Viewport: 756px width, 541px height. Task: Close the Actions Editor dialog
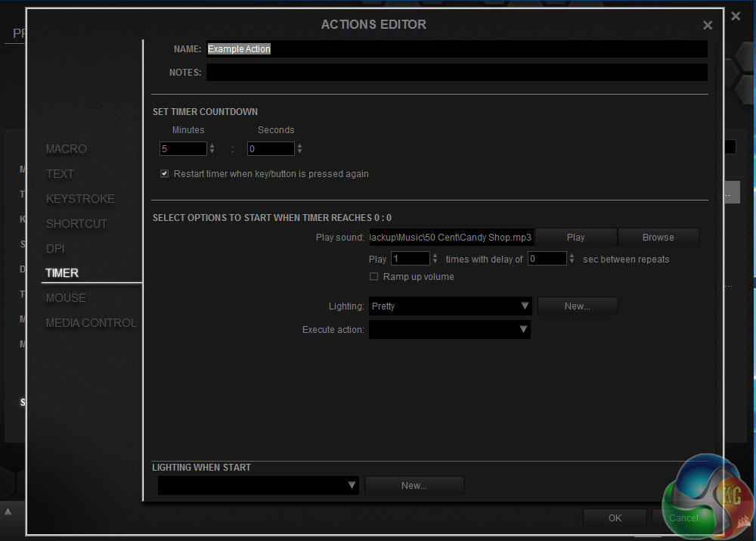(708, 25)
